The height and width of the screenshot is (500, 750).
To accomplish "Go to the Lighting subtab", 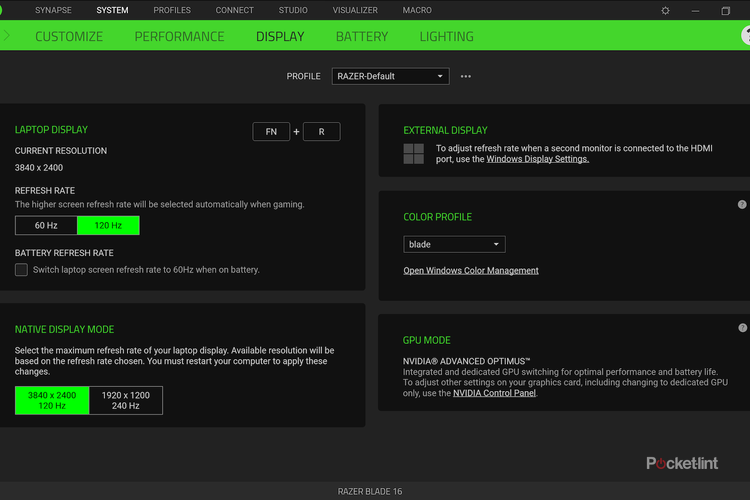I will (x=446, y=36).
